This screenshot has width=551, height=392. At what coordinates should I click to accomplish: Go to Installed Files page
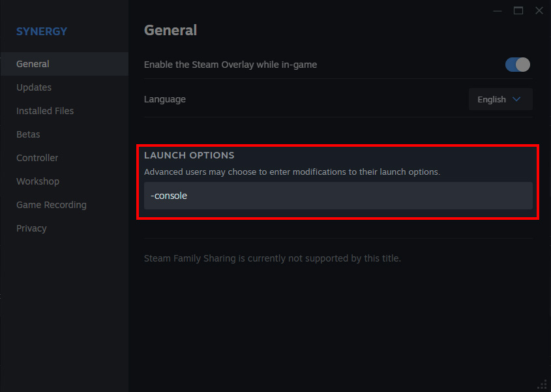(45, 111)
